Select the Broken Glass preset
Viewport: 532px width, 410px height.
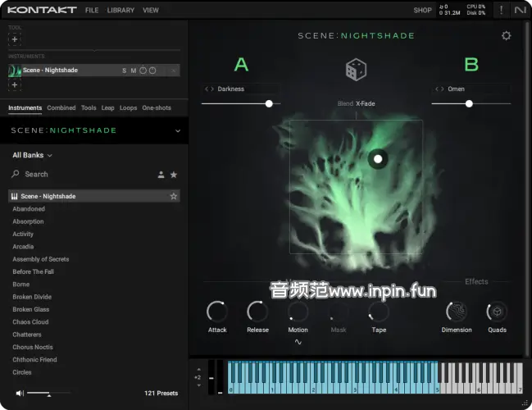click(x=31, y=309)
